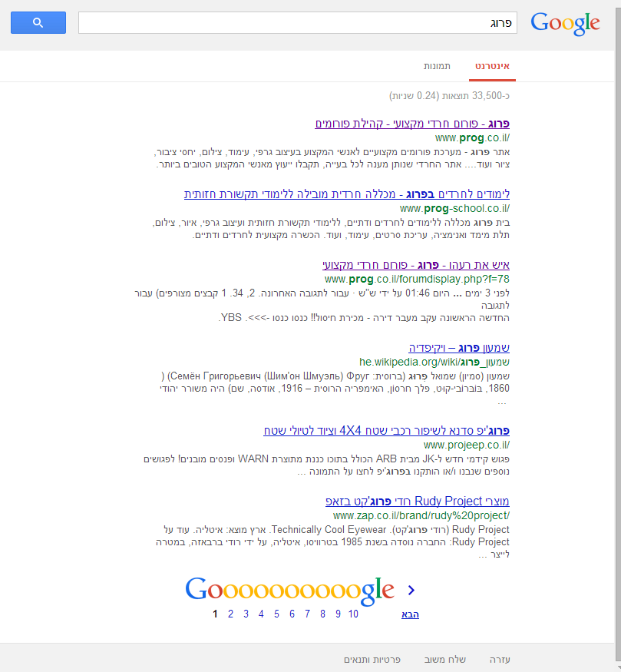Screen dimensions: 621x672
Task: Open result לימודים לחרדים בפרוג
Action: point(347,194)
